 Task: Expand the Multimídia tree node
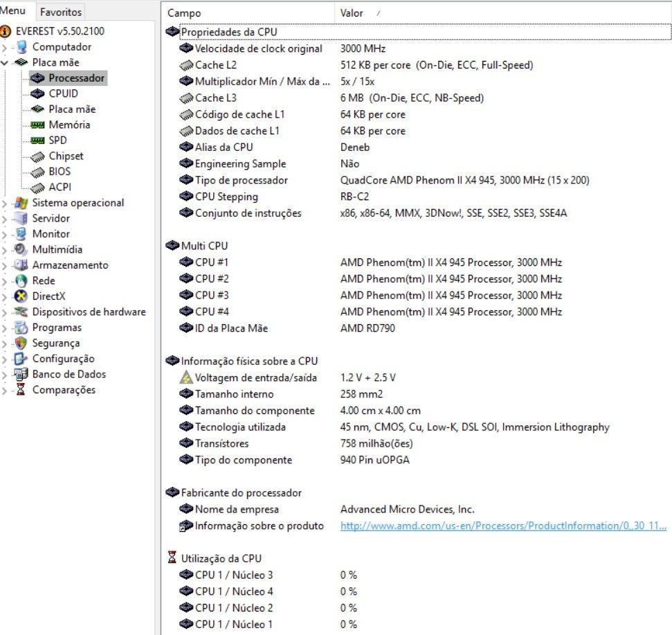pos(5,249)
